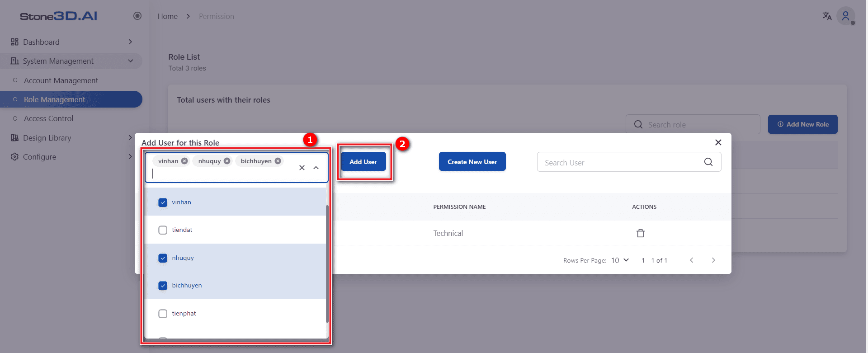
Task: Open the Configure menu item
Action: [x=71, y=157]
